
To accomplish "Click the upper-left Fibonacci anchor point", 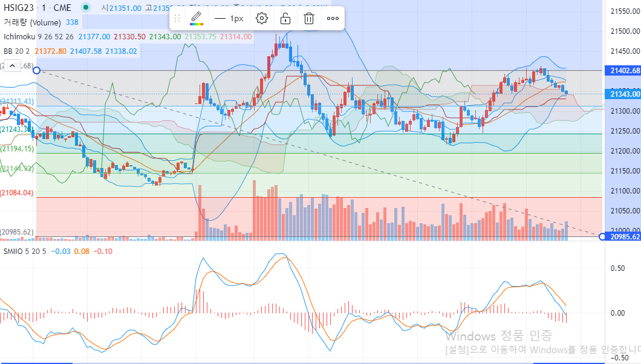I will click(x=36, y=71).
